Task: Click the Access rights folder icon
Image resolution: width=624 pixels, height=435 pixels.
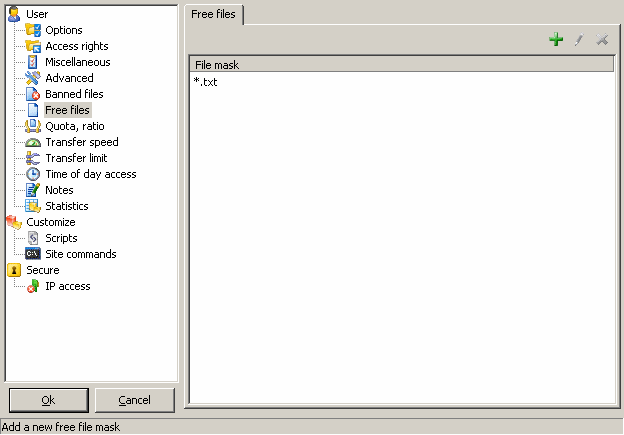Action: tap(33, 46)
